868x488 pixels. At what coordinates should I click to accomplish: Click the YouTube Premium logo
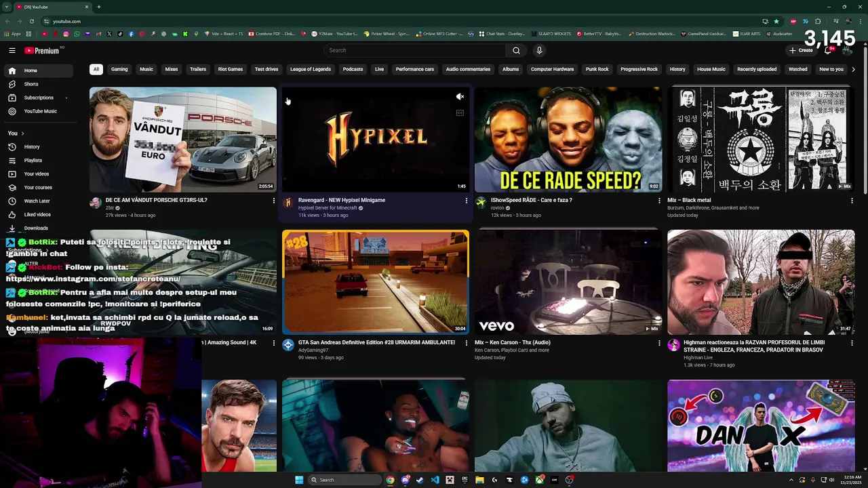tap(43, 50)
